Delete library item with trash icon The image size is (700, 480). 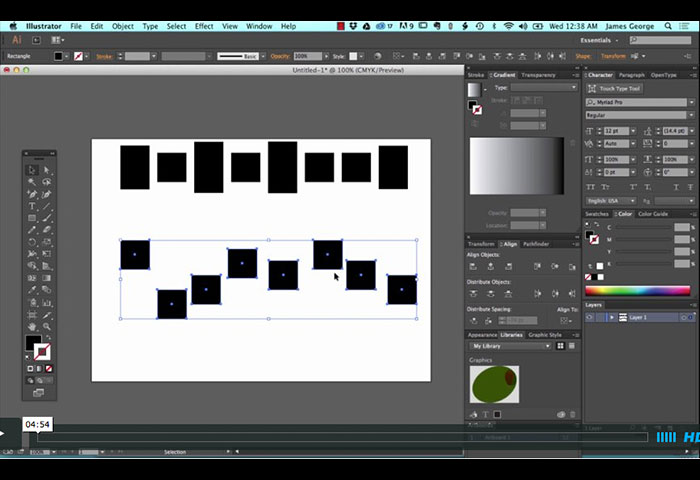573,414
